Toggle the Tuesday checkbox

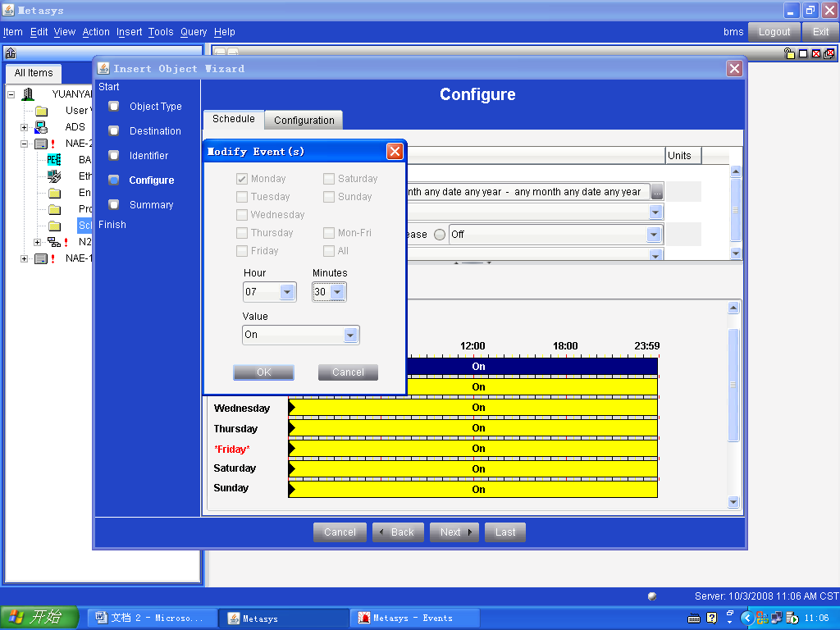pyautogui.click(x=242, y=197)
